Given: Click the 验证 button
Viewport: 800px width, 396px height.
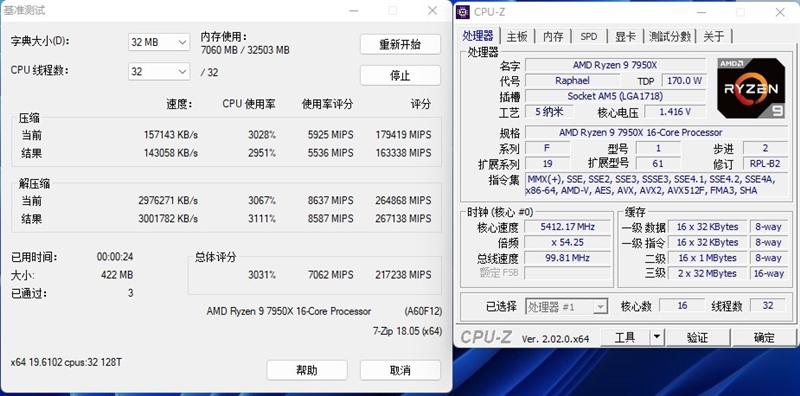Looking at the screenshot, I should pos(697,337).
